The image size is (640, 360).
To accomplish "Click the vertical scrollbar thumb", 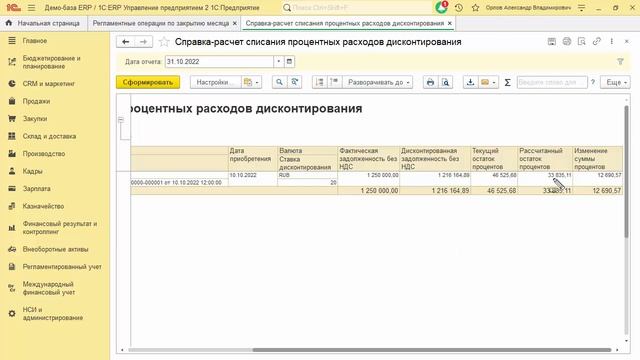I will point(627,171).
